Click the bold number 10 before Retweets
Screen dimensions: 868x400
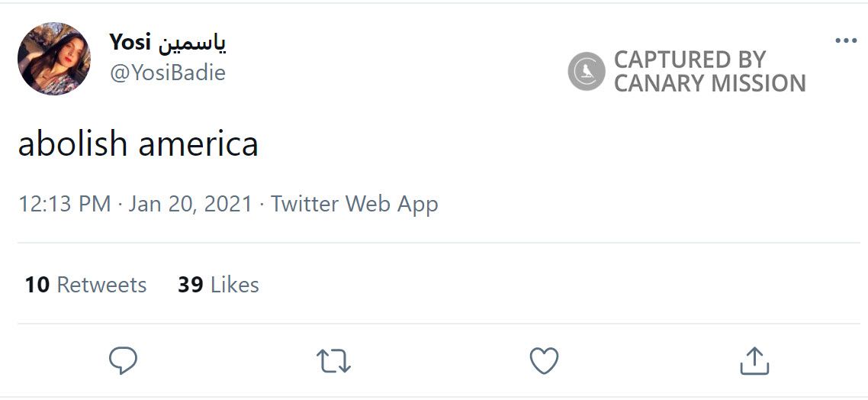pos(37,285)
